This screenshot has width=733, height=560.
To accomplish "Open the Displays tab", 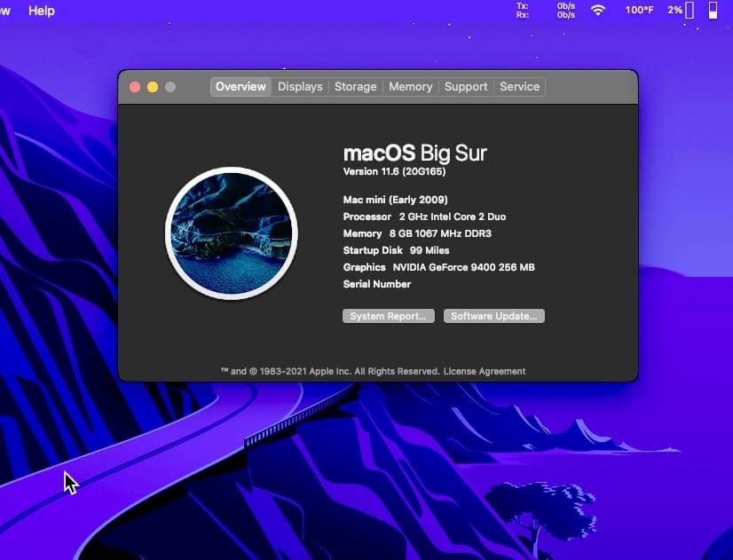I will 300,87.
